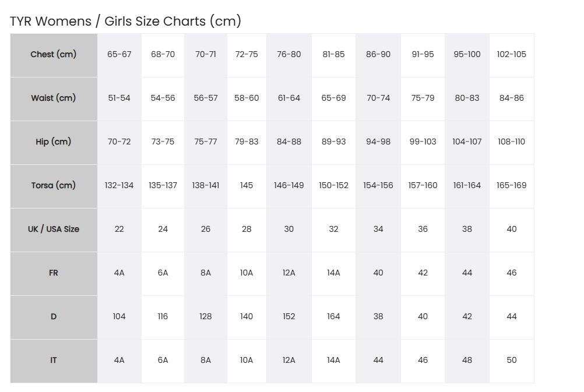
Task: Select German size 104 cell
Action: click(119, 317)
